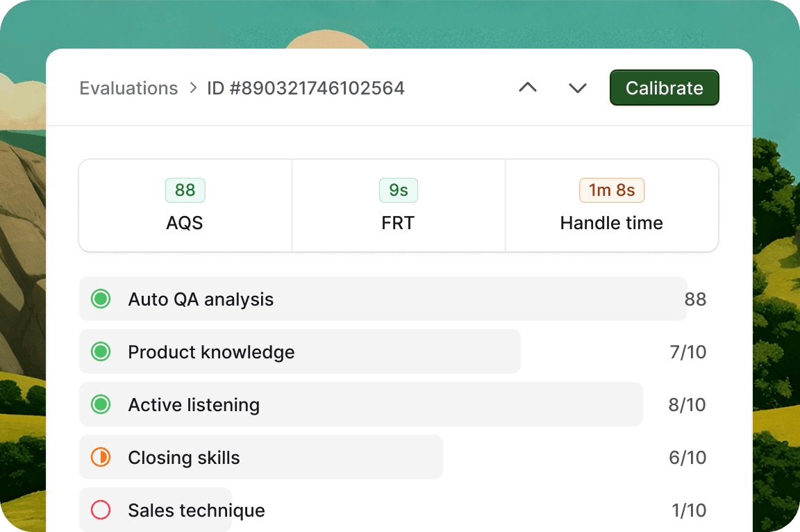Click the breadcrumb separator arrow

tap(193, 88)
